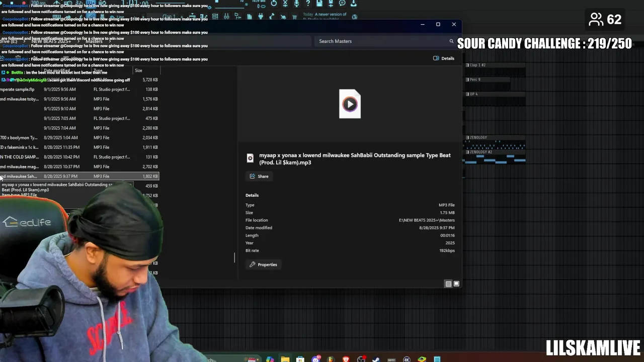The image size is (644, 362).
Task: Open the 4K downloader taskbar icon
Action: pyautogui.click(x=407, y=358)
